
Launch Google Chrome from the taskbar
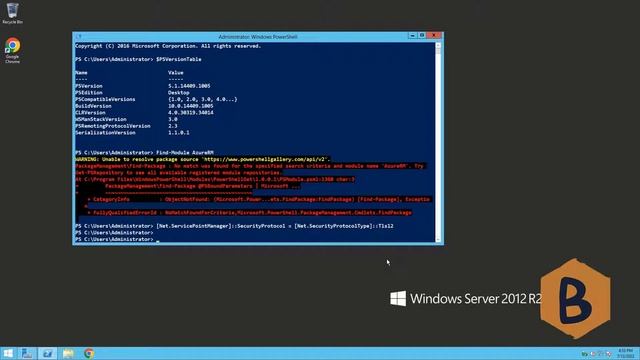(x=89, y=353)
